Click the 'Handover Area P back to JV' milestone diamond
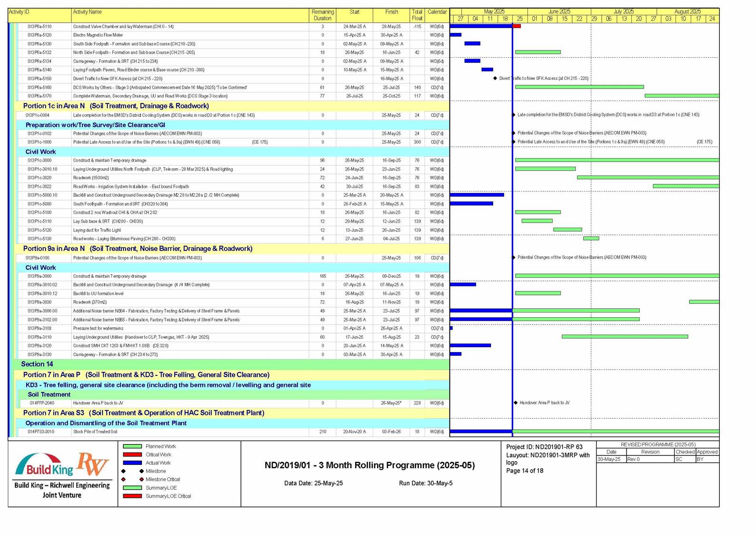Image resolution: width=756 pixels, height=535 pixels. coord(516,403)
